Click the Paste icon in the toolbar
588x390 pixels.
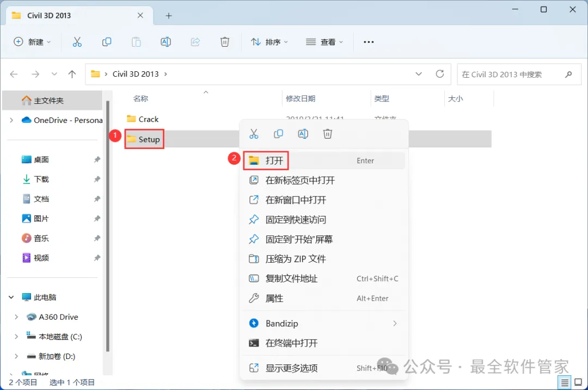(x=136, y=42)
